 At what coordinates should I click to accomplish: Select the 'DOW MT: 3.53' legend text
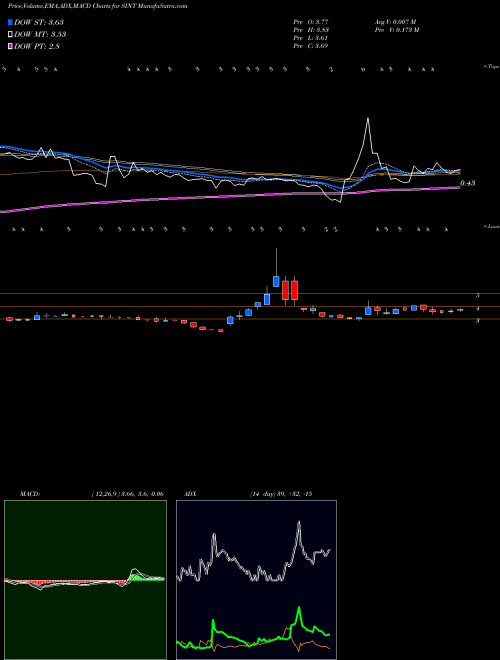(40, 35)
